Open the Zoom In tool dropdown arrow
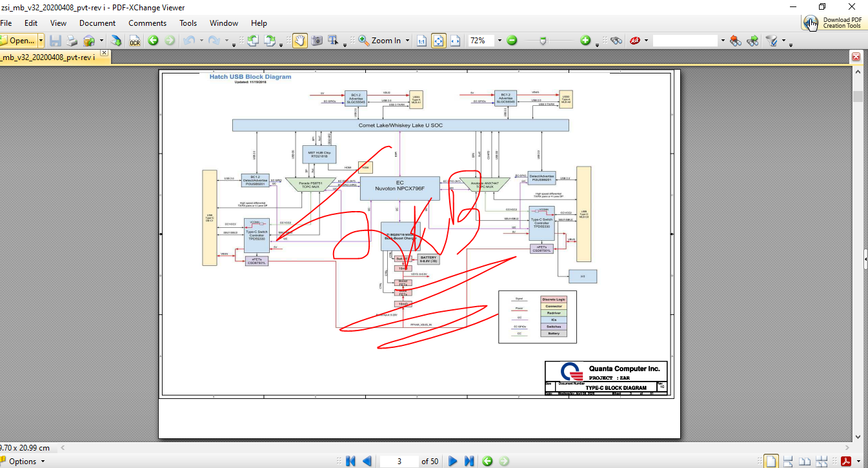The width and height of the screenshot is (868, 468). click(x=407, y=41)
